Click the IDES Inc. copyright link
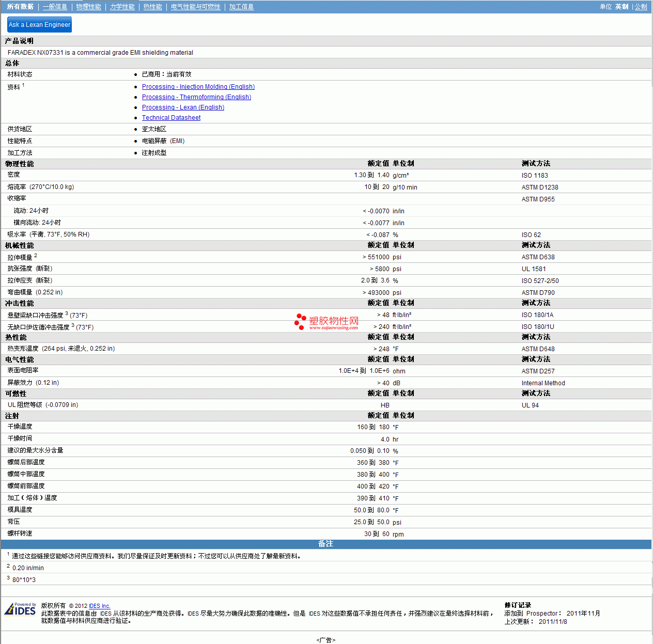 99,606
